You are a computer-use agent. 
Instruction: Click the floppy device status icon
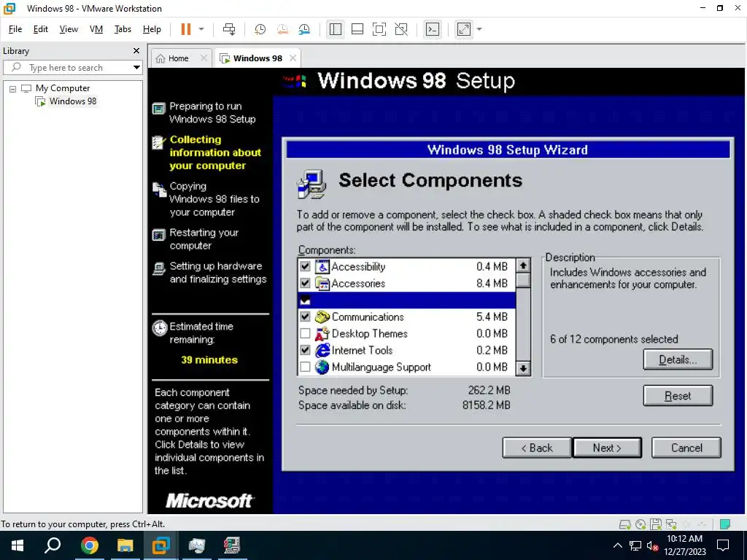(x=656, y=524)
